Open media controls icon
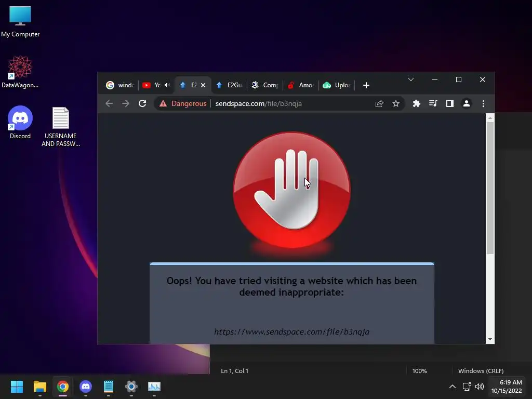The width and height of the screenshot is (532, 399). coord(433,103)
